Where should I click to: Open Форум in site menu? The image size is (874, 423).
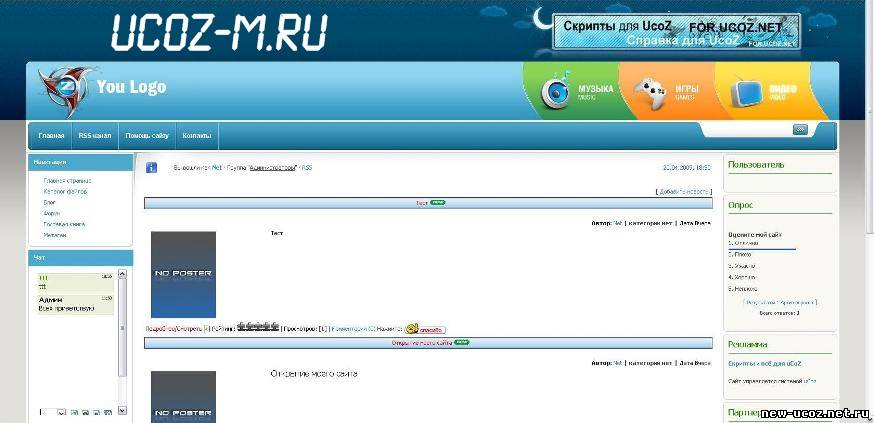(x=52, y=213)
